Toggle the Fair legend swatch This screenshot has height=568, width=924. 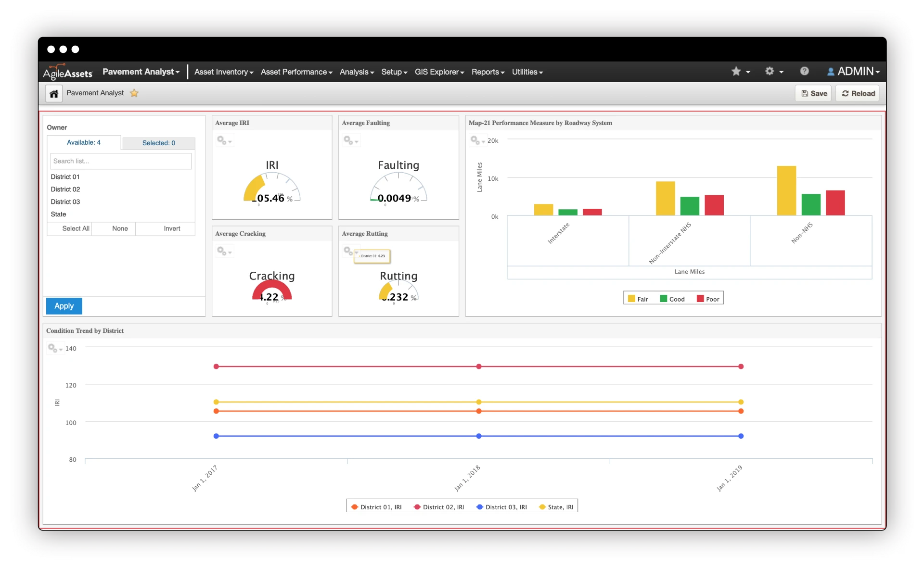631,299
